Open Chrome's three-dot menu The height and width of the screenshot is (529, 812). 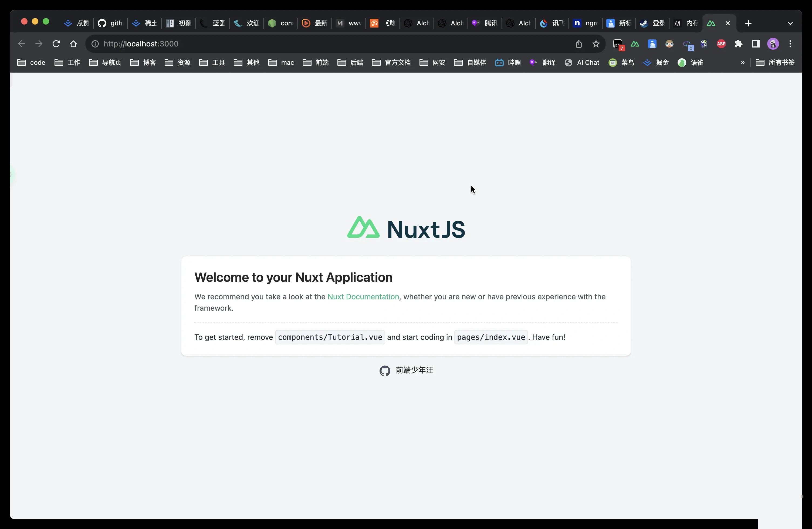[x=790, y=44]
